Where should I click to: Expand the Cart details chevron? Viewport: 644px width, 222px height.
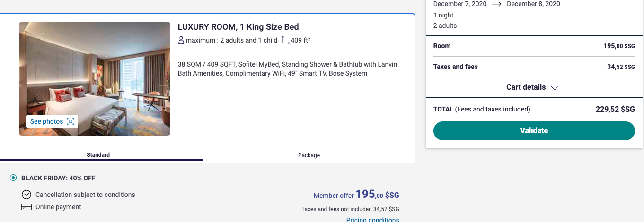[555, 88]
